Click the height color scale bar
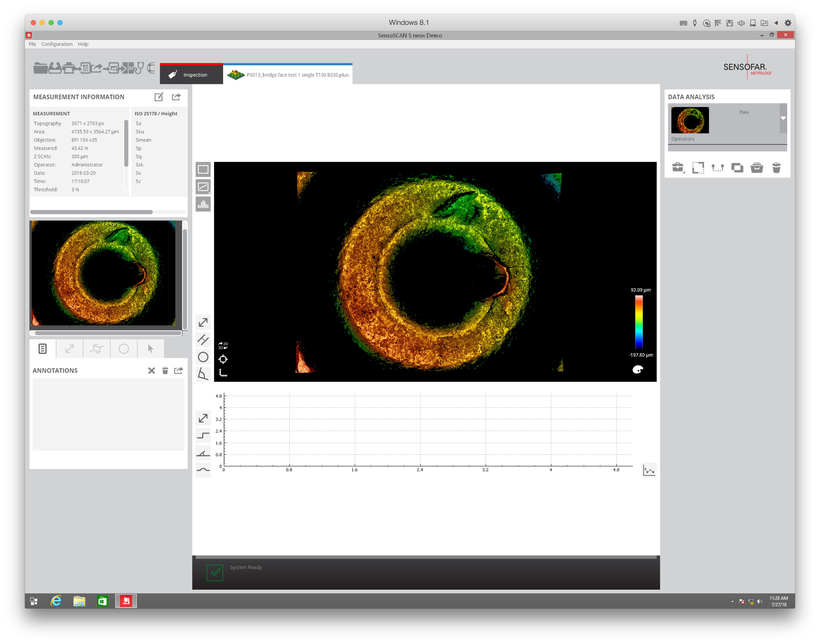 (x=639, y=322)
